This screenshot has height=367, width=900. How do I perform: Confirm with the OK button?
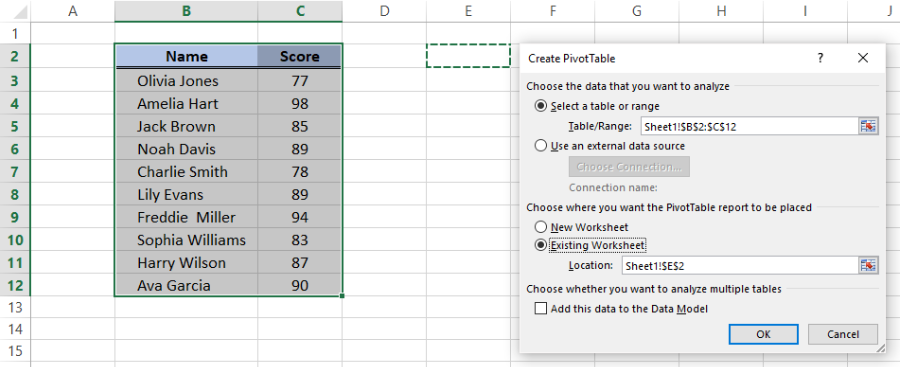point(763,334)
